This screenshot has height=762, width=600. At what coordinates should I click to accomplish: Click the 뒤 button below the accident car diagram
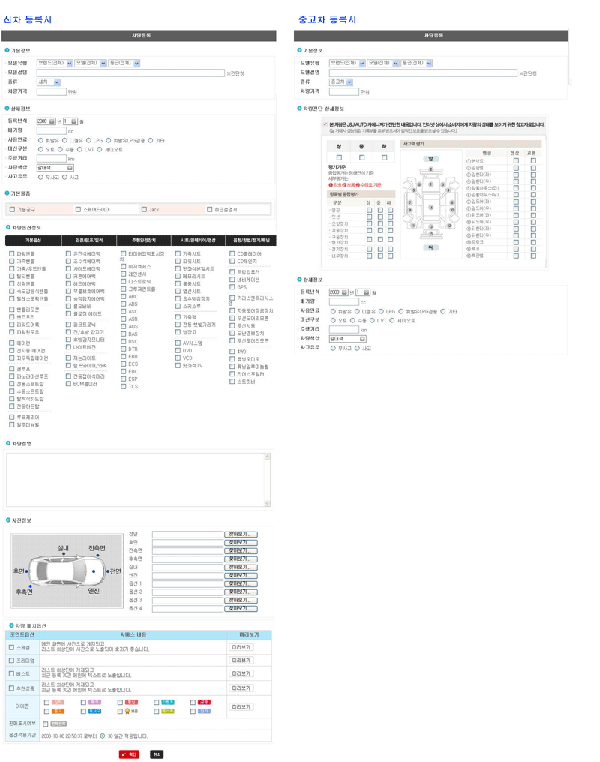pos(430,247)
